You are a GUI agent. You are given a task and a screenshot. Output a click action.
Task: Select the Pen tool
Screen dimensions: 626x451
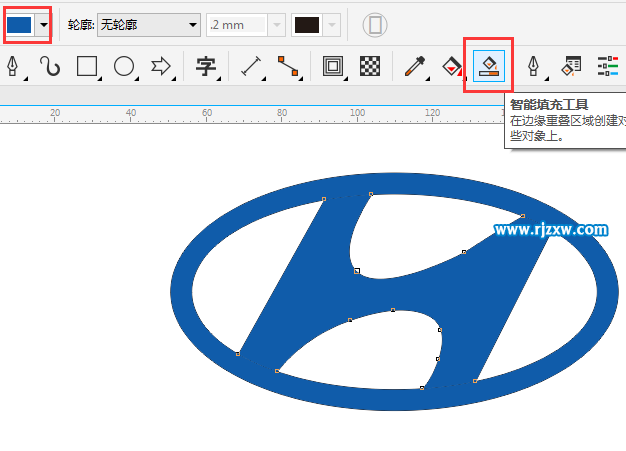(x=13, y=66)
